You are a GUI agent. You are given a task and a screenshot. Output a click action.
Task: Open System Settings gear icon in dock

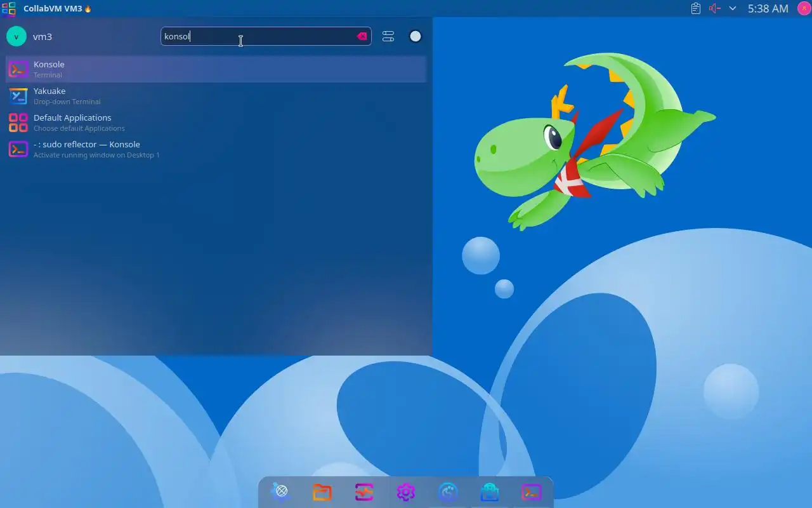(x=406, y=491)
